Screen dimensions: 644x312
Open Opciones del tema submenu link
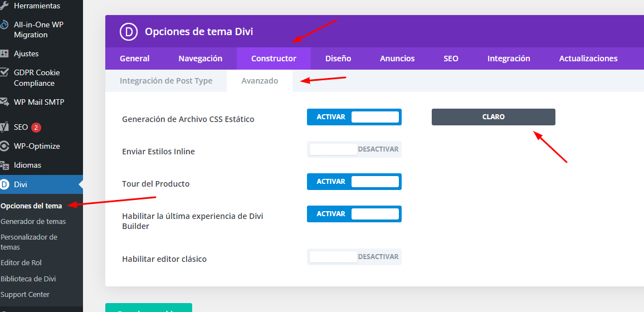point(31,206)
